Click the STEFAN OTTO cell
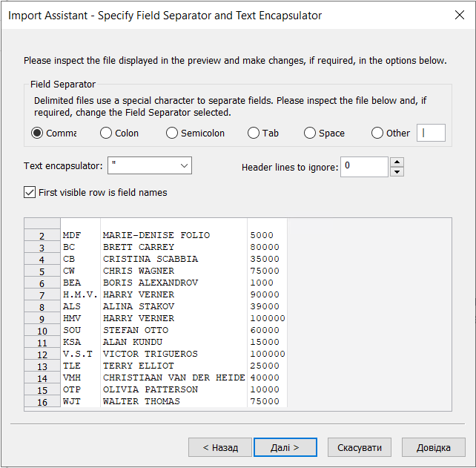The image size is (476, 468). click(173, 330)
